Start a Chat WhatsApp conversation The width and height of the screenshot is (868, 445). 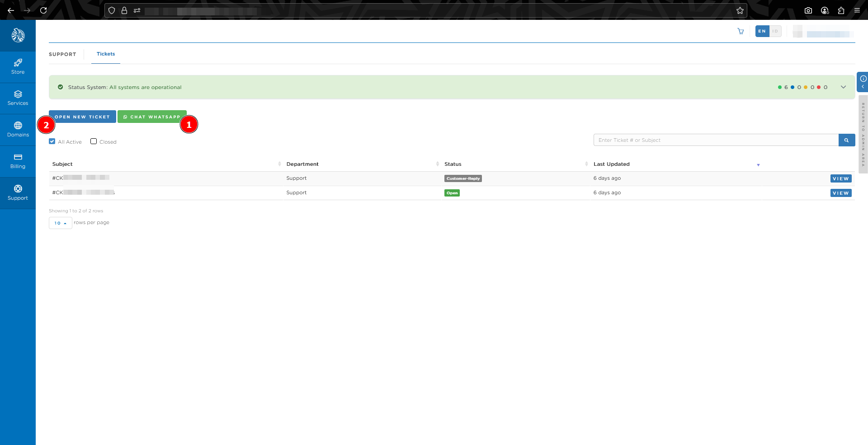coord(151,117)
